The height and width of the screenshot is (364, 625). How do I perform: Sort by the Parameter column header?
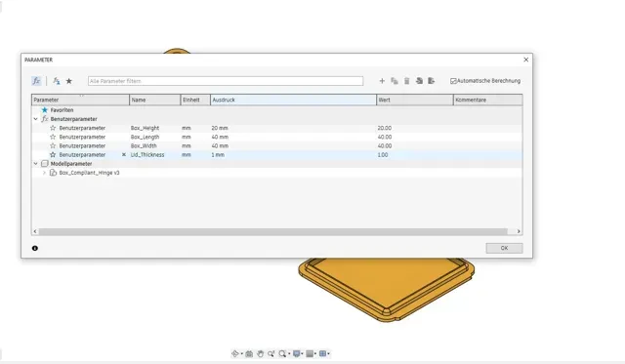(x=80, y=100)
